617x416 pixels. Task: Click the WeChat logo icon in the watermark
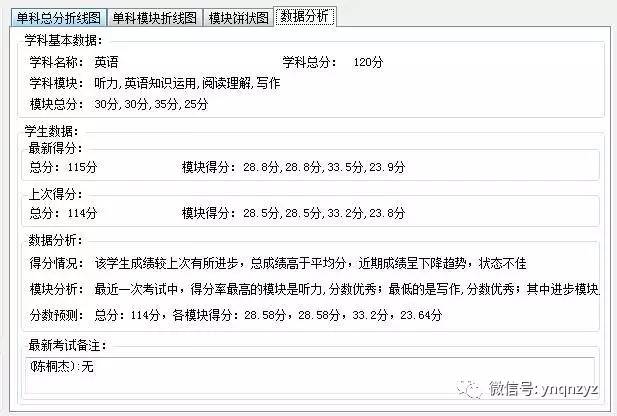467,386
